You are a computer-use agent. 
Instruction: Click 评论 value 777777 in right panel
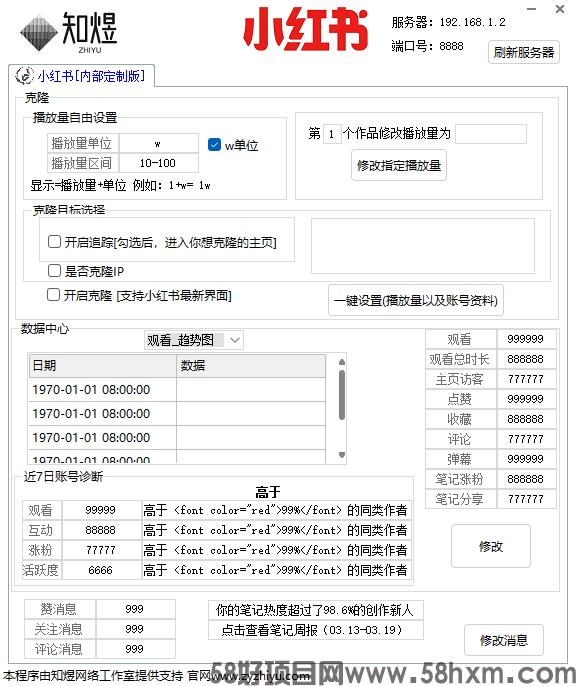point(526,439)
